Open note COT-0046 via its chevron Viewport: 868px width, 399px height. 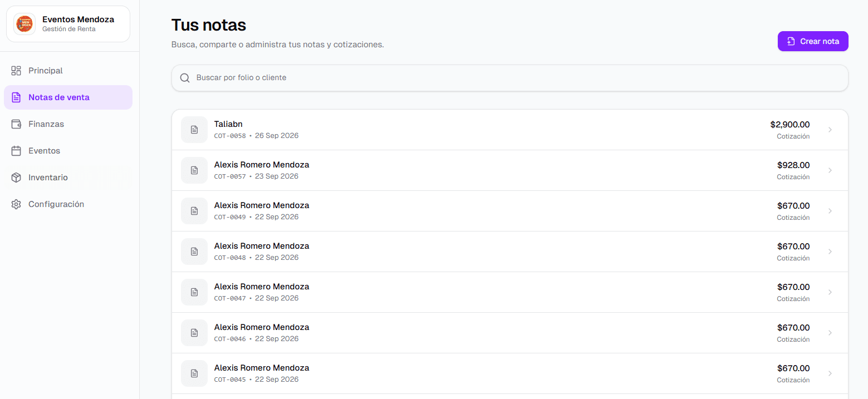point(830,333)
